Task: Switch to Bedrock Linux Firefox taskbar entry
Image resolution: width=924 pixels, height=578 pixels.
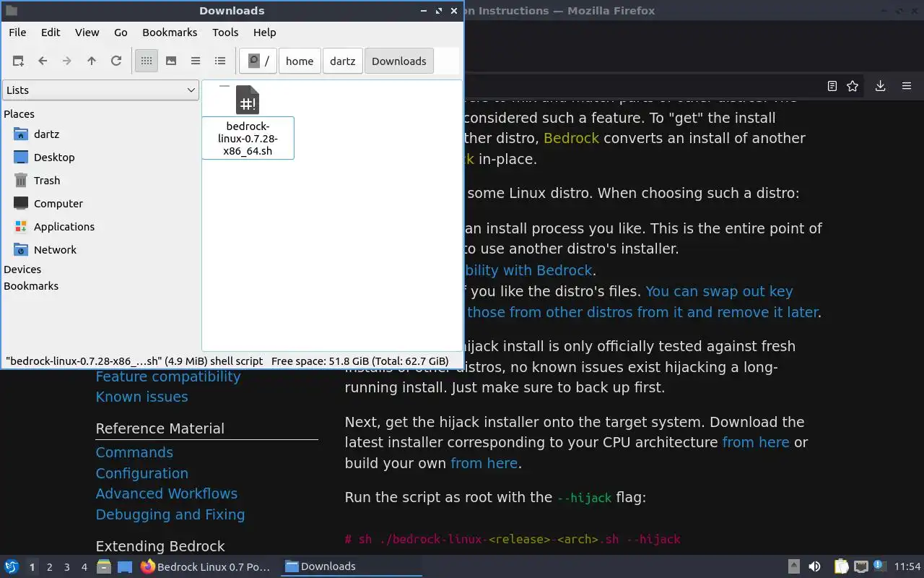Action: pyautogui.click(x=206, y=567)
